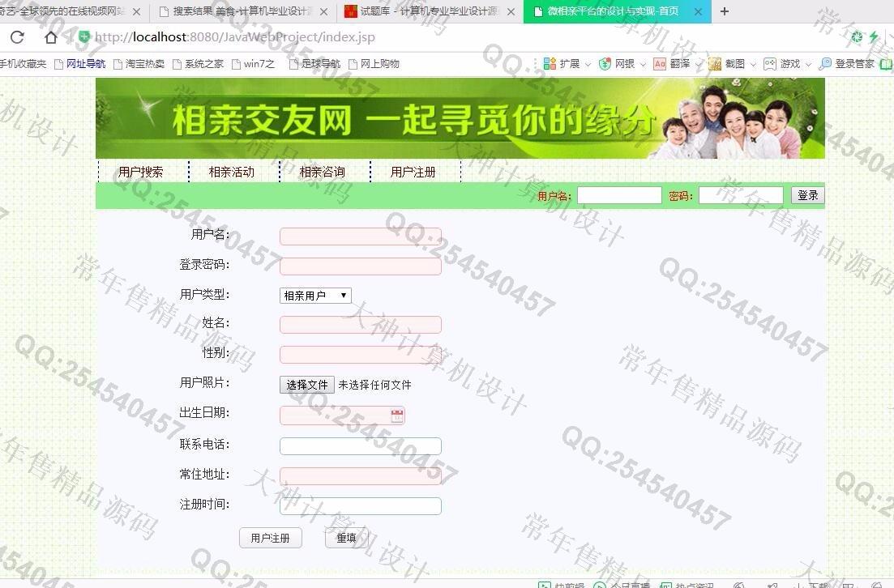The height and width of the screenshot is (588, 894).
Task: Open the 用户搜索 navigation menu item
Action: [x=140, y=172]
